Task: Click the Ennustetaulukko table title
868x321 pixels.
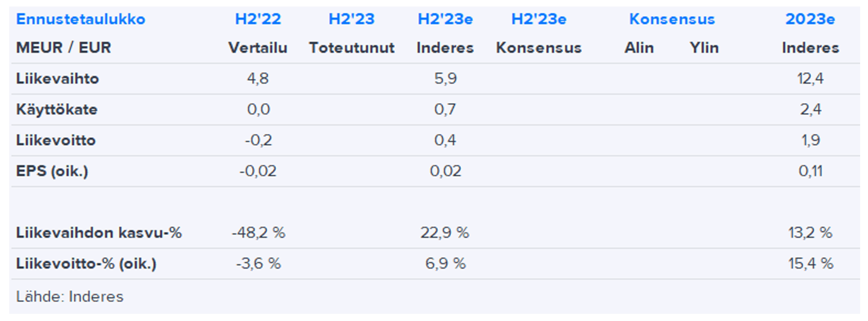Action: click(x=80, y=19)
